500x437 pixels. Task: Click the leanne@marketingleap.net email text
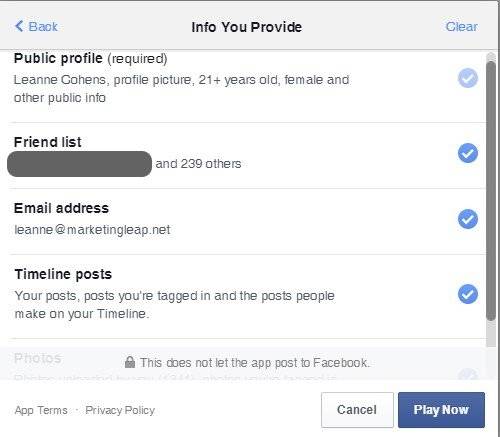pyautogui.click(x=92, y=230)
